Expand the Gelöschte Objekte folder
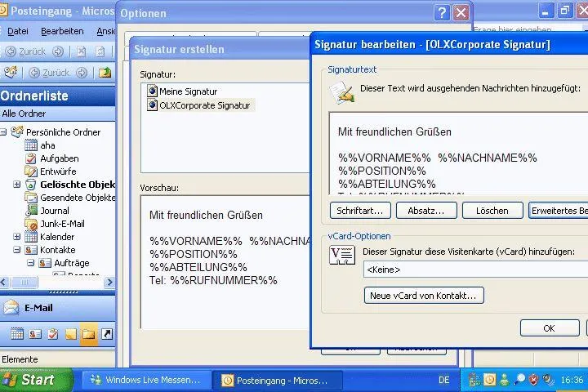Screen dimensions: 588x392 (17, 185)
